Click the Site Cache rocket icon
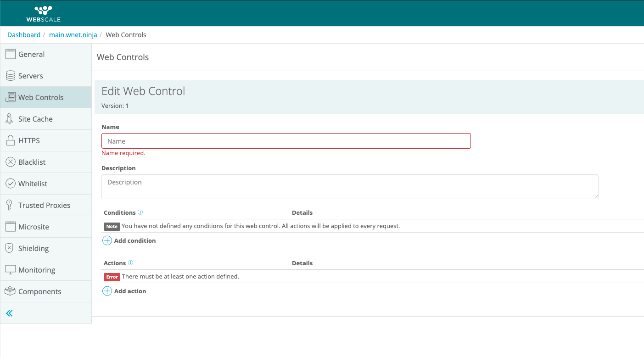Screen dimensions: 644x357 click(x=9, y=119)
